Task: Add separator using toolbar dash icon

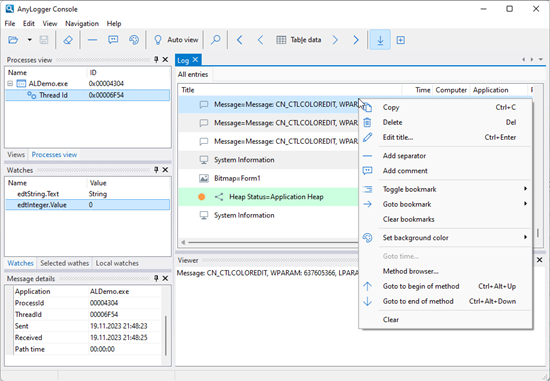Action: tap(92, 40)
